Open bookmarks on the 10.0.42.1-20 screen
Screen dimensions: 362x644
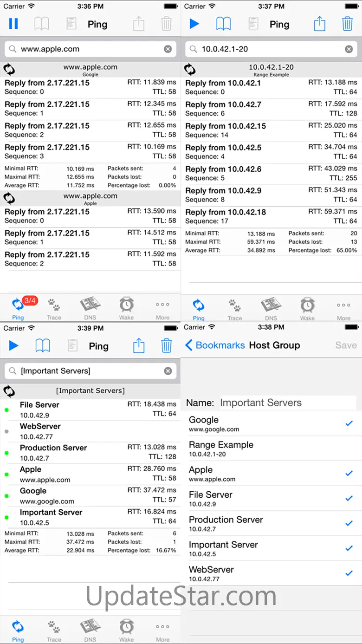(223, 24)
